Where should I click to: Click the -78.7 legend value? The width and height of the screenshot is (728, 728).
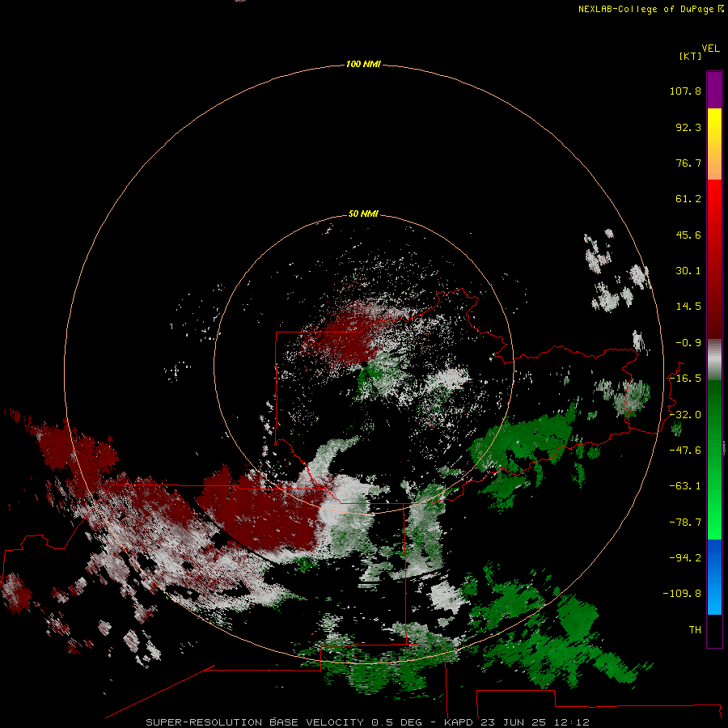(685, 523)
